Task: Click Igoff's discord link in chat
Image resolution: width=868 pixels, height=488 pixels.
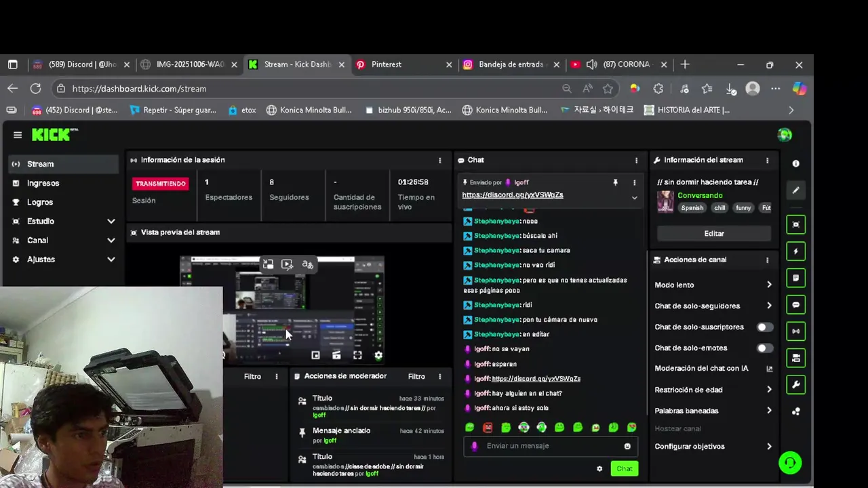Action: coord(536,379)
